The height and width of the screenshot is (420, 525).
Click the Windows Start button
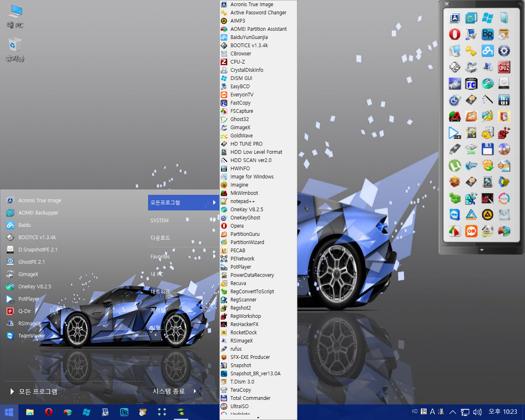coord(9,412)
